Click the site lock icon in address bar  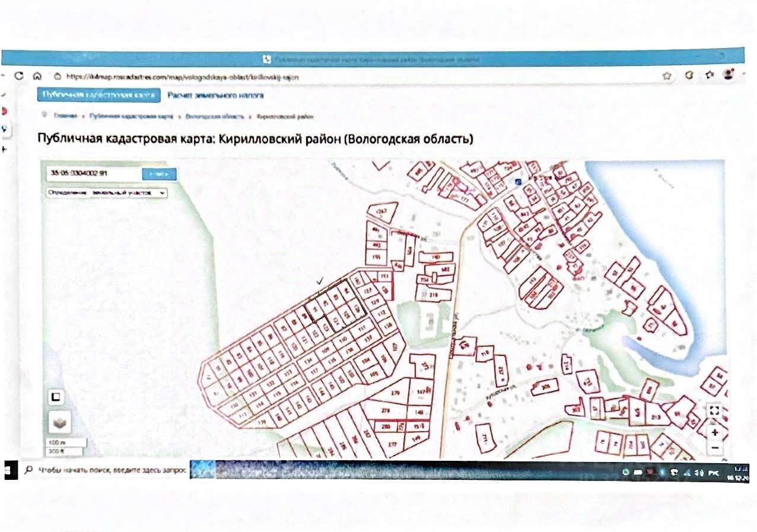point(58,77)
